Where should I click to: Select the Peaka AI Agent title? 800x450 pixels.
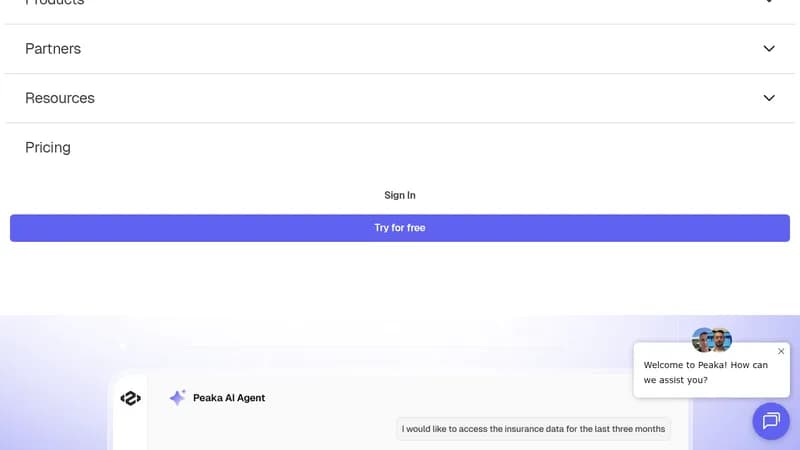point(229,398)
